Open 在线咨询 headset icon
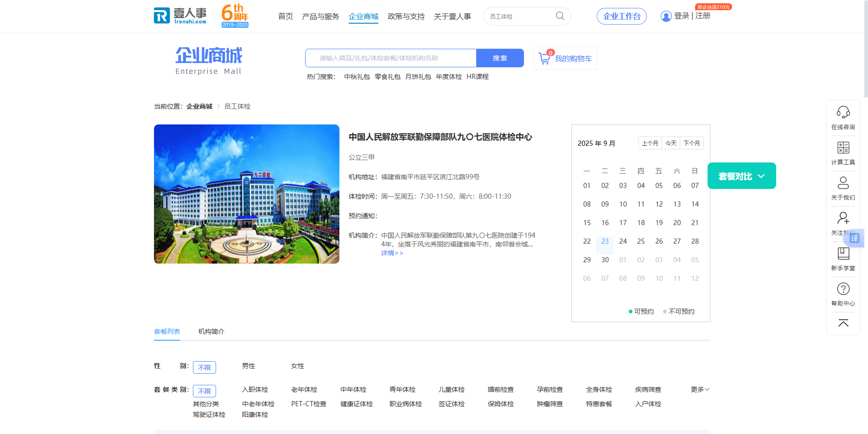Image resolution: width=868 pixels, height=434 pixels. coord(843,112)
